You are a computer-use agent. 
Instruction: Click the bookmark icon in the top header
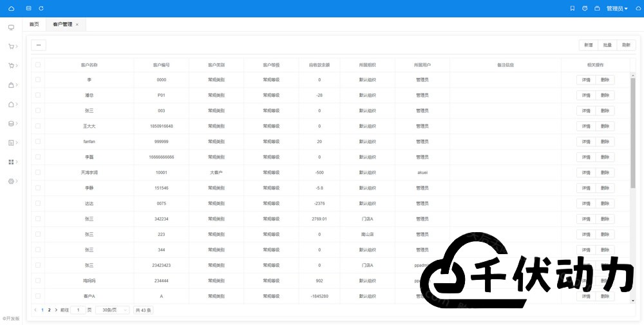(573, 8)
